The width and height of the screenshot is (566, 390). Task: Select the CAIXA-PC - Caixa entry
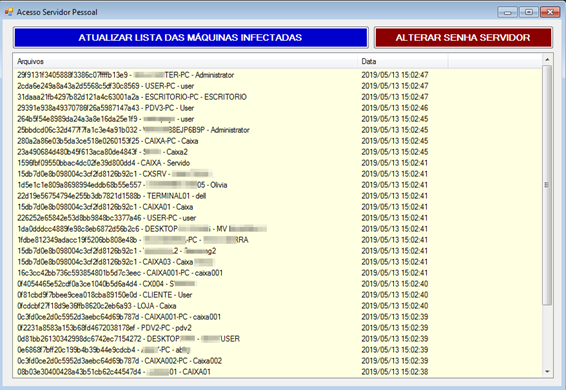point(277,141)
